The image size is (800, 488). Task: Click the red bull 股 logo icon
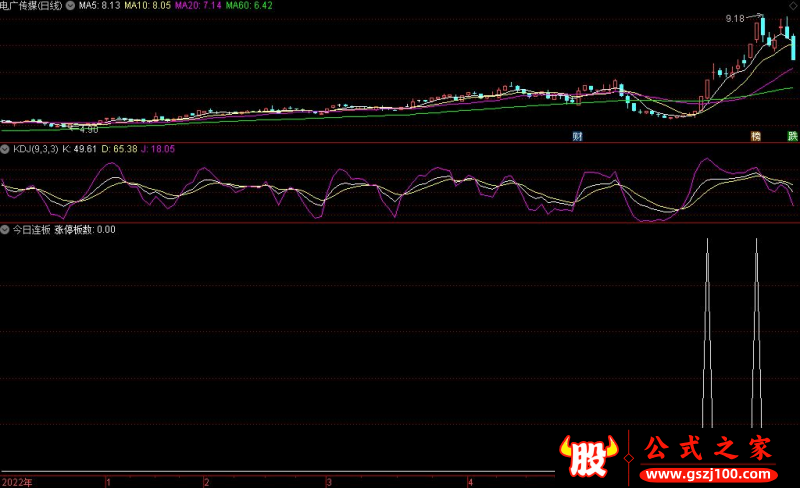tap(590, 458)
